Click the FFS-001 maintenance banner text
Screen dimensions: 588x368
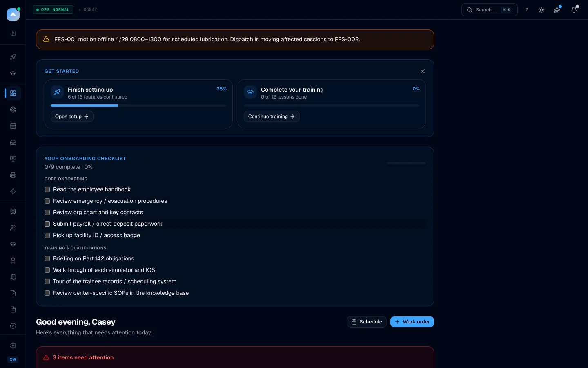(x=207, y=39)
